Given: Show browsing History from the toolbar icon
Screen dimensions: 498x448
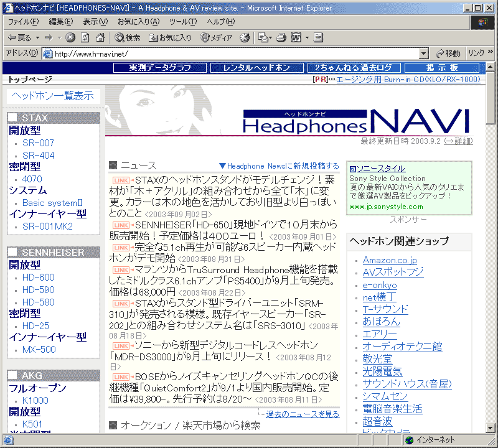Looking at the screenshot, I should click(245, 38).
